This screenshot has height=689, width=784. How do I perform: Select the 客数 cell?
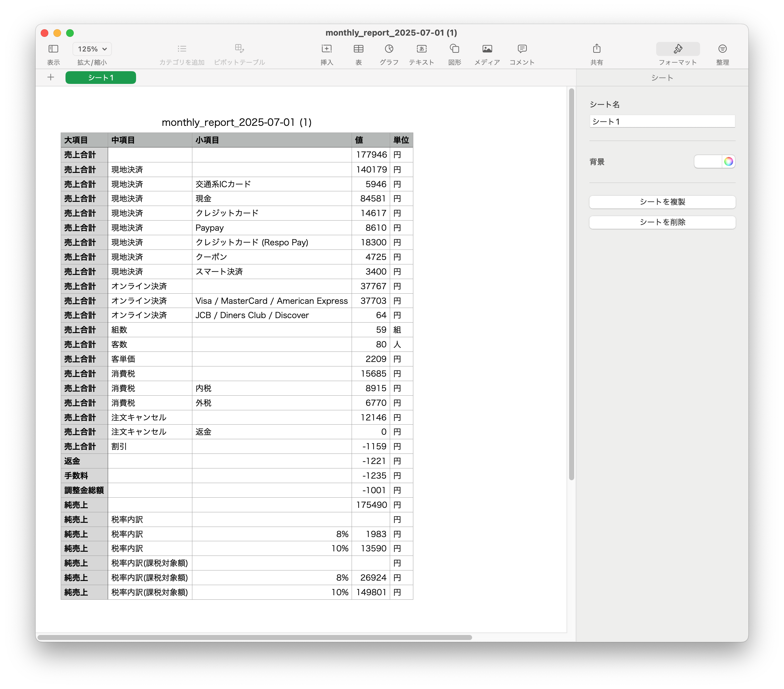[x=150, y=344]
